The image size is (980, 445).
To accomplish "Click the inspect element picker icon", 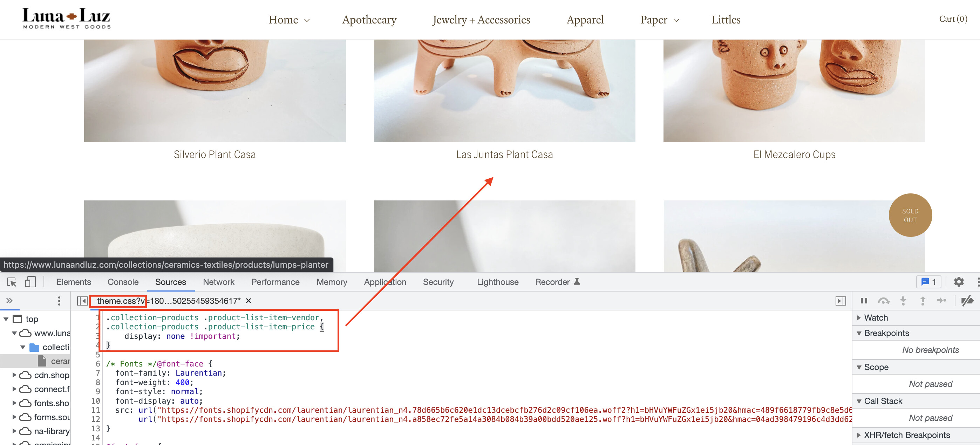I will (12, 282).
